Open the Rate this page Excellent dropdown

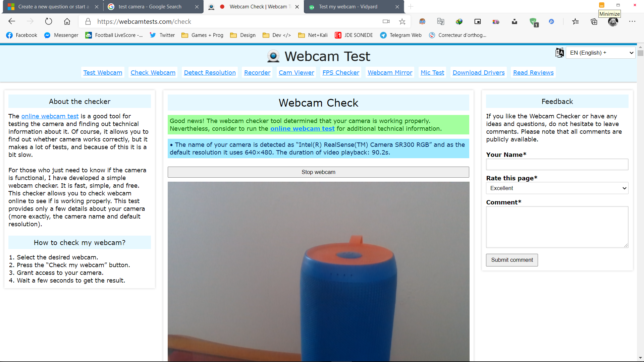click(x=557, y=188)
